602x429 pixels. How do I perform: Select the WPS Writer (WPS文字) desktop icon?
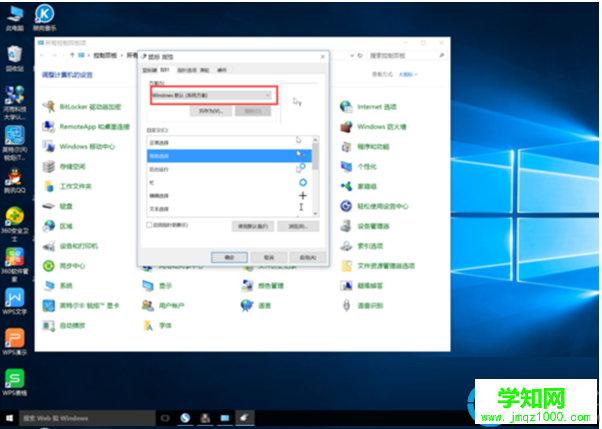click(x=15, y=301)
